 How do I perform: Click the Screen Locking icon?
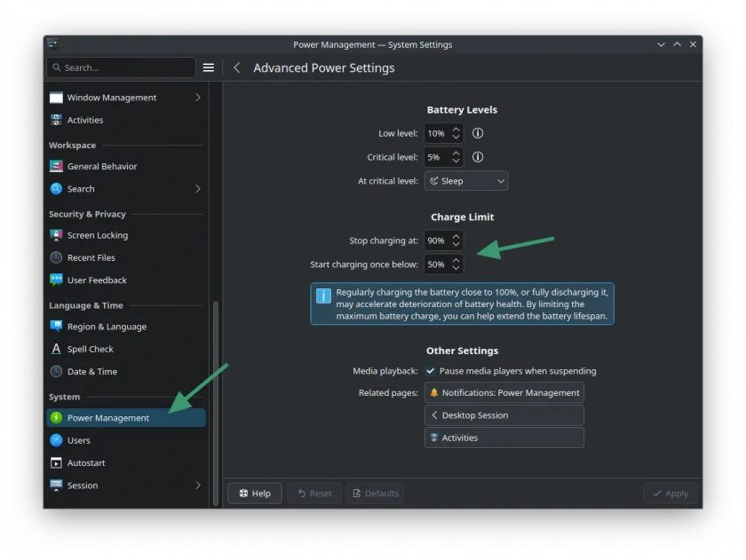56,235
